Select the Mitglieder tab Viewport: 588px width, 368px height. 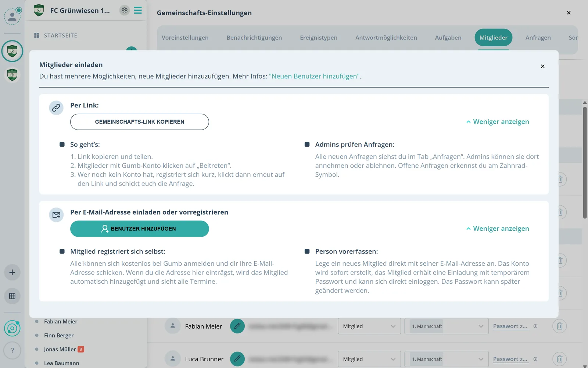click(494, 38)
